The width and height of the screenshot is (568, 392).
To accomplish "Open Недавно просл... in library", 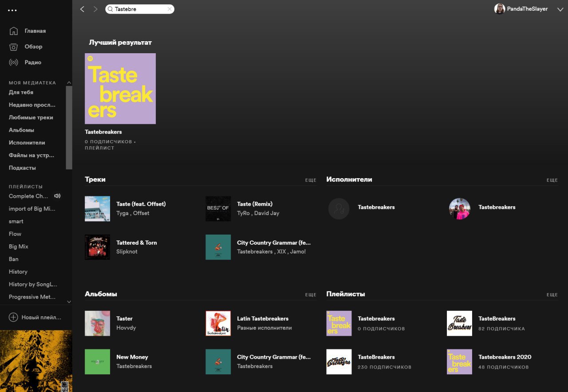I will pyautogui.click(x=32, y=105).
